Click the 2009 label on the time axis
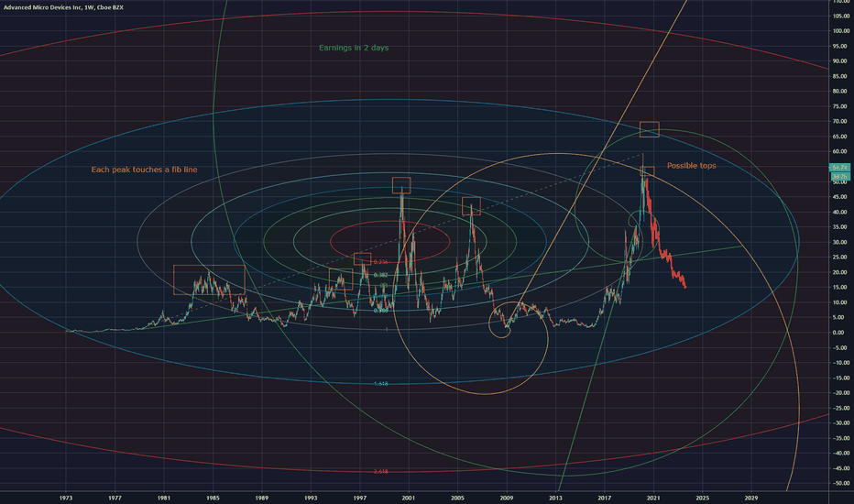Viewport: 854px width, 504px height. coord(507,498)
